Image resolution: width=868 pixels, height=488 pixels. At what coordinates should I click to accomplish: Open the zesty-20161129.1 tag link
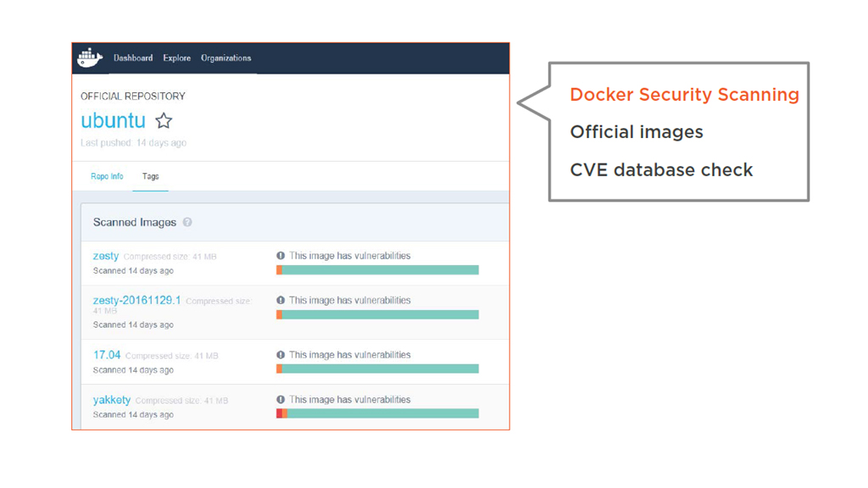136,301
